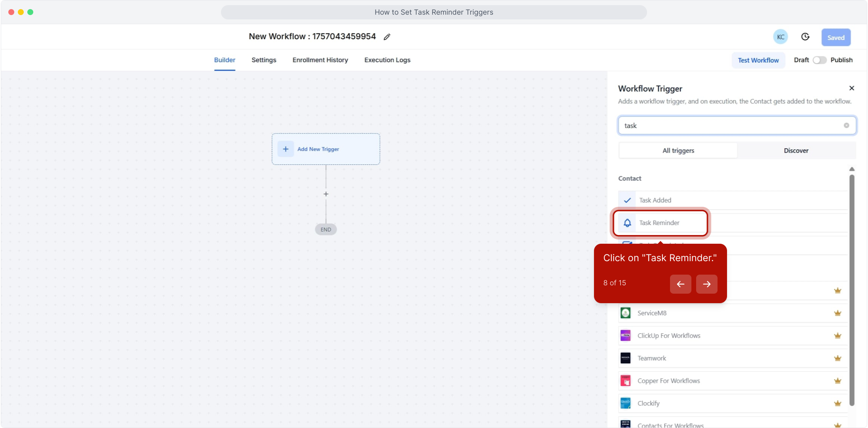Click the Task Reminder bell icon
The image size is (868, 428).
pos(627,223)
